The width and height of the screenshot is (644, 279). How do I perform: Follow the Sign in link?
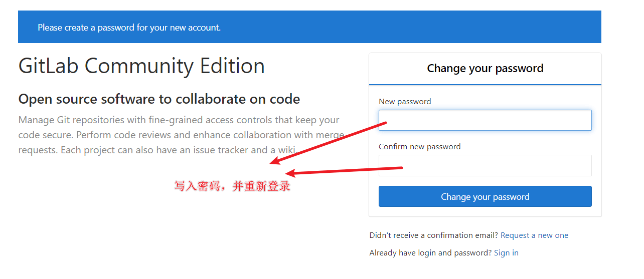point(506,253)
